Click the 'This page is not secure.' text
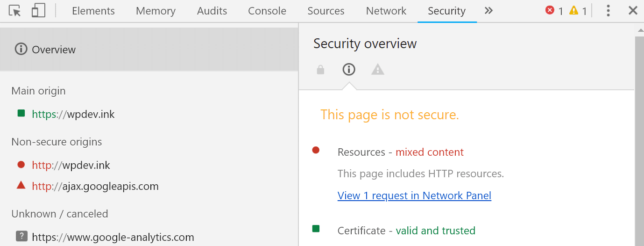 (x=390, y=115)
